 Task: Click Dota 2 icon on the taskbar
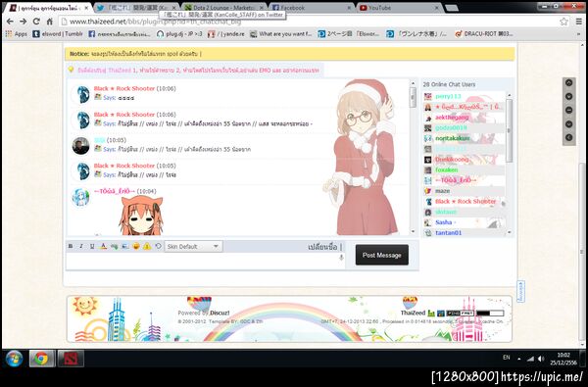(71, 359)
